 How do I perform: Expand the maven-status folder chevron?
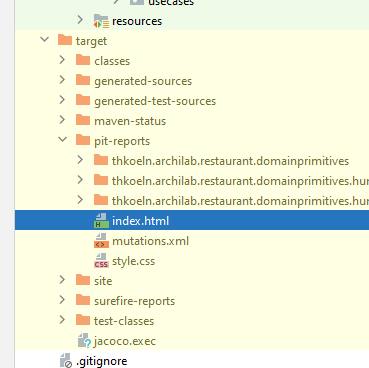pos(62,120)
